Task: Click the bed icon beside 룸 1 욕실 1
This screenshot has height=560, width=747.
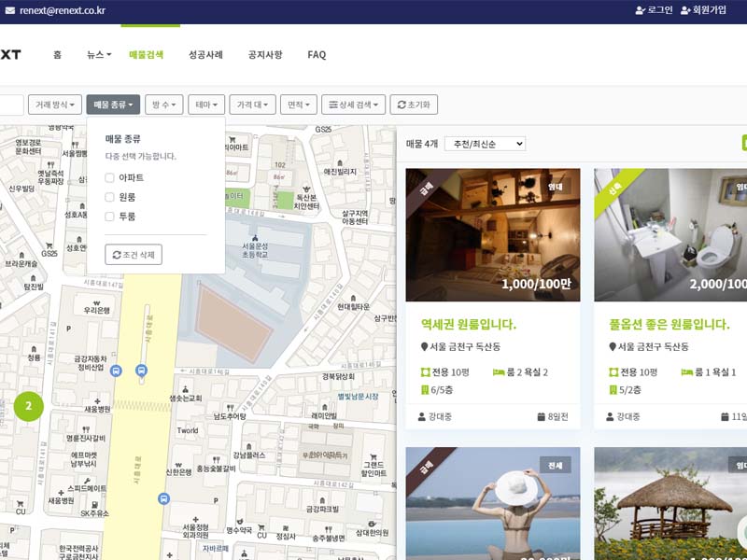Action: point(687,372)
